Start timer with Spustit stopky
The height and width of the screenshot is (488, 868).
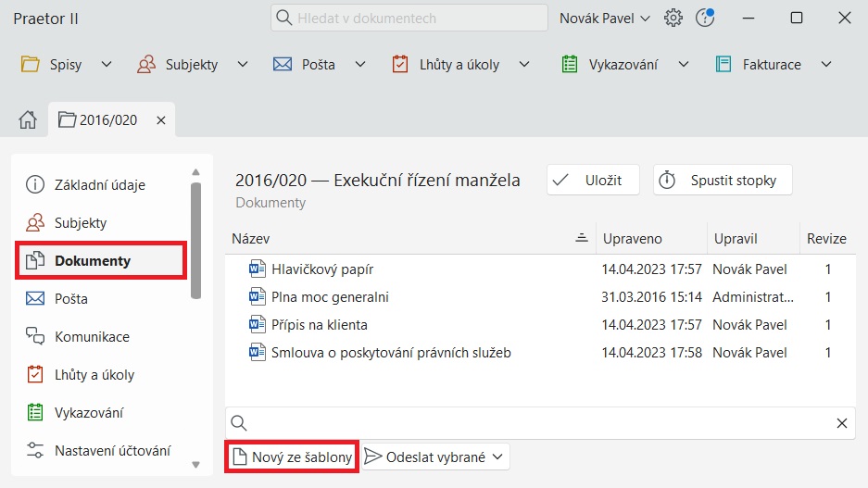coord(723,181)
